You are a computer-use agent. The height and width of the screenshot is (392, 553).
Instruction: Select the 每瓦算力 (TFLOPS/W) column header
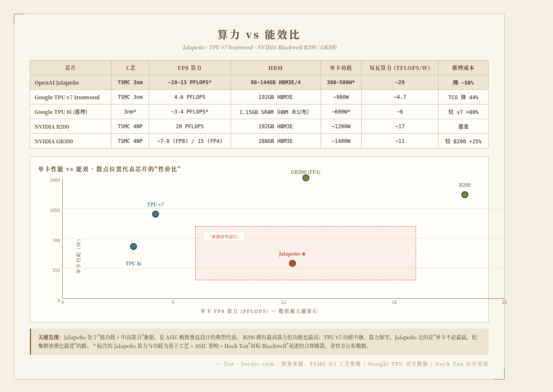coord(400,68)
